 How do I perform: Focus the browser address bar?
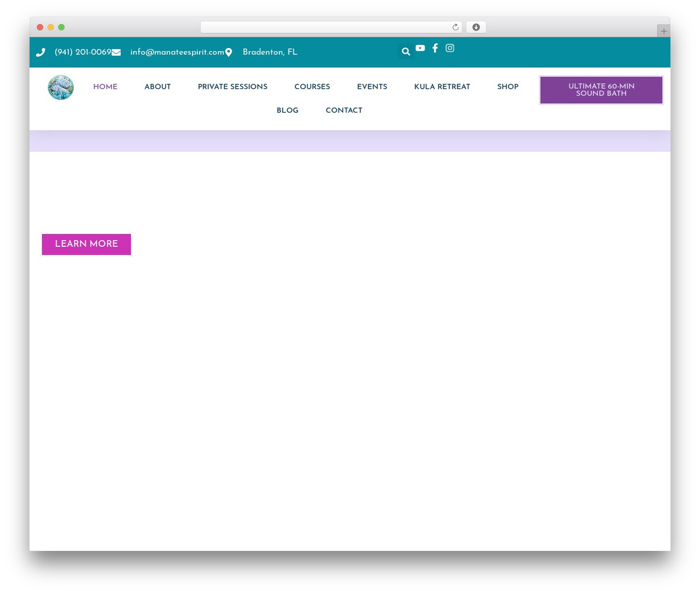(331, 27)
